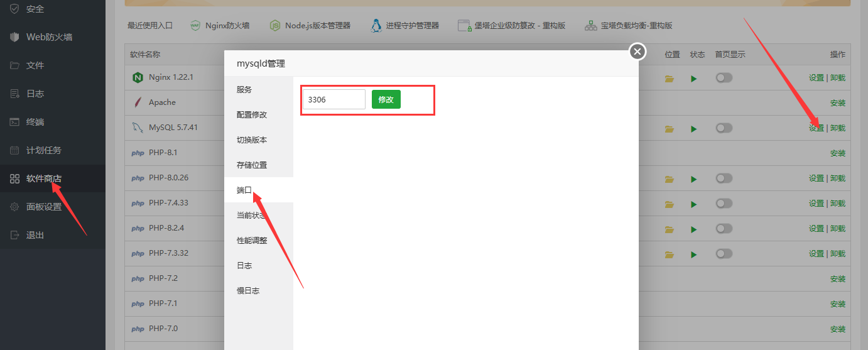Screen dimensions: 868x350
Task: Open the folder location for PHP-7.4.33
Action: [670, 204]
